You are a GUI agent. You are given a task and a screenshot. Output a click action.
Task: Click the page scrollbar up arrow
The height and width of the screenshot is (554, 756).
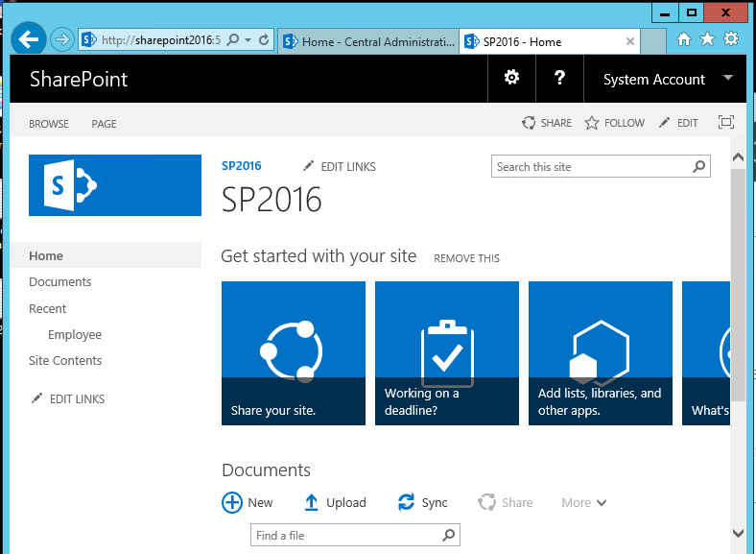coord(738,157)
